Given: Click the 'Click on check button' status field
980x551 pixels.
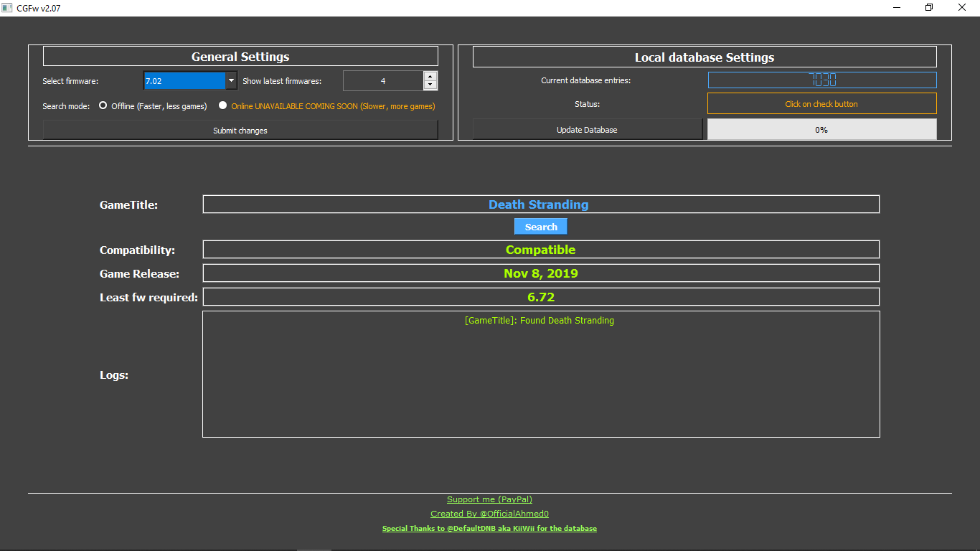Looking at the screenshot, I should point(822,104).
